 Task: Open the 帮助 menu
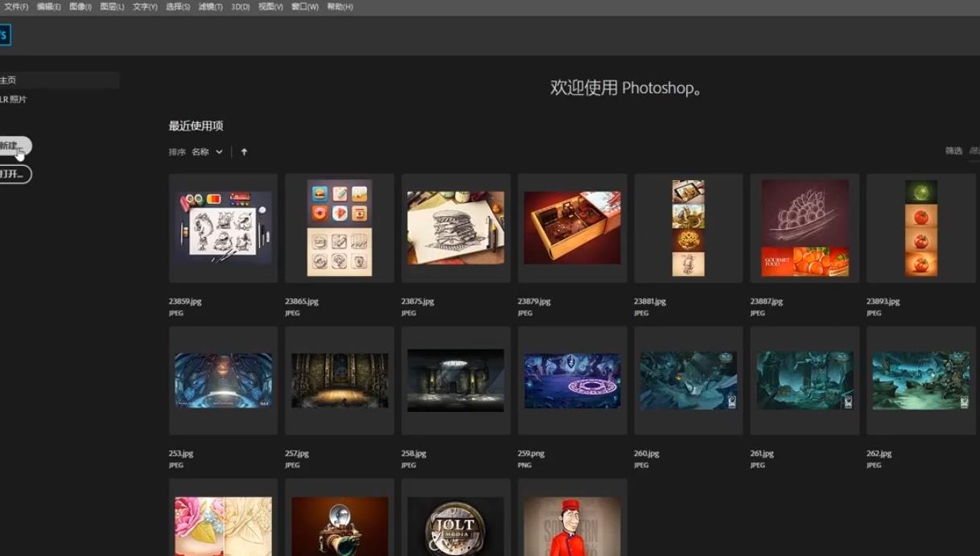(x=340, y=6)
